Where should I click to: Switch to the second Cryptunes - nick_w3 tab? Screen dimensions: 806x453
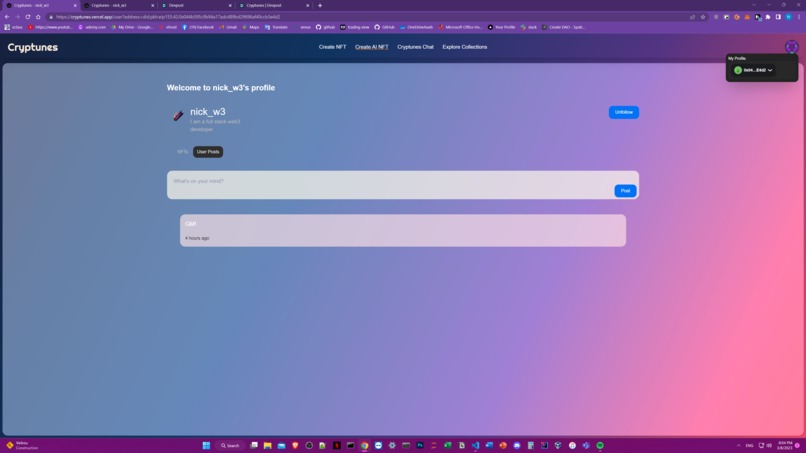pyautogui.click(x=119, y=5)
